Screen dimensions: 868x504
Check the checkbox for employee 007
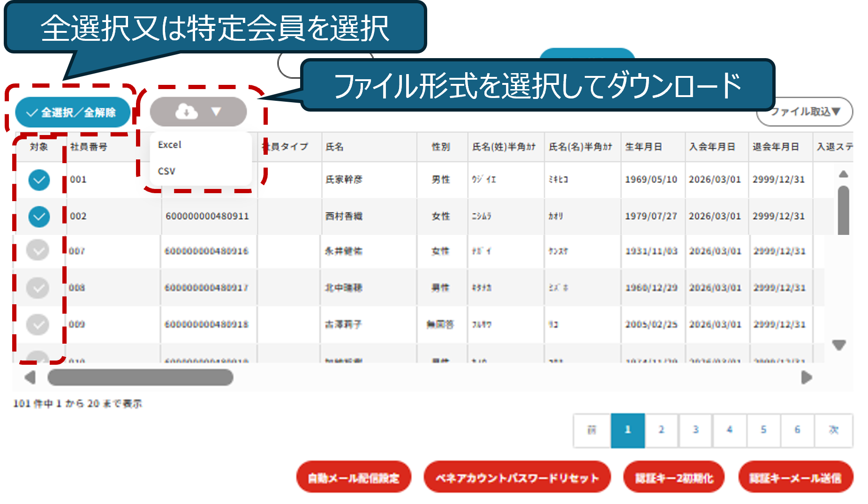click(38, 250)
